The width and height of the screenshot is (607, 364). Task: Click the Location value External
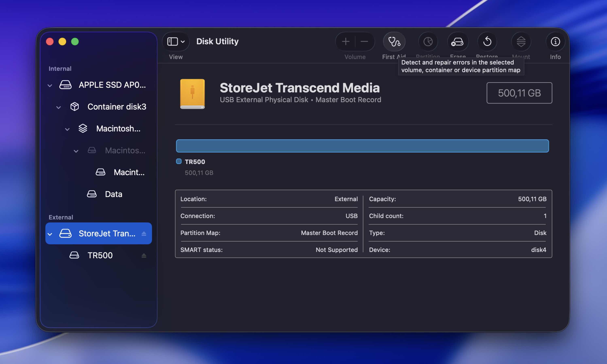(346, 199)
